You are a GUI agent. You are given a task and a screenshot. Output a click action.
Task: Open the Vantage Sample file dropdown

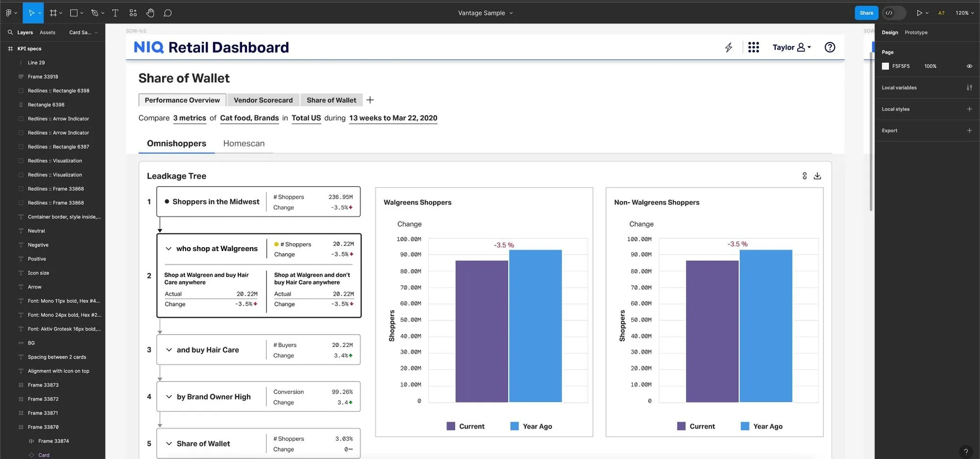click(x=486, y=13)
